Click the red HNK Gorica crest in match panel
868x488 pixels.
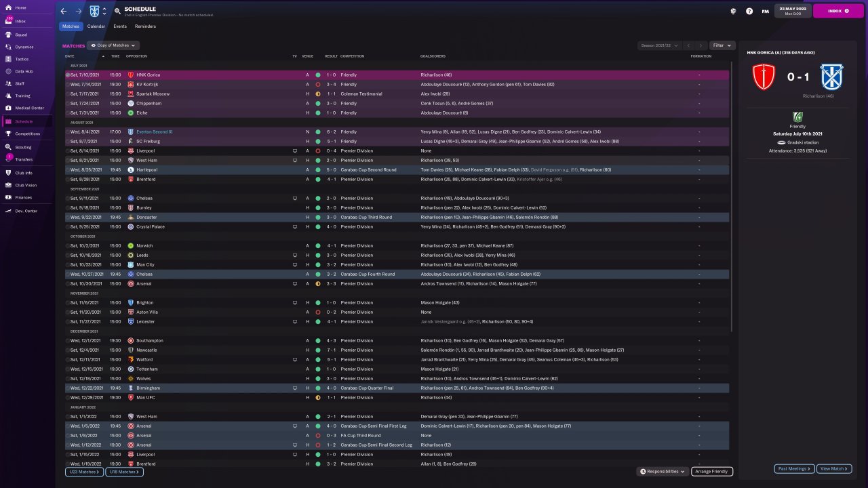tap(764, 77)
